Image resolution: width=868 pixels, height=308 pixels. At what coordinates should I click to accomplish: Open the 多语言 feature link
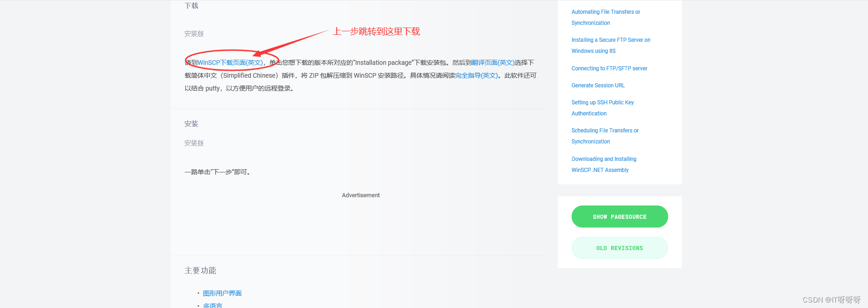(x=213, y=305)
